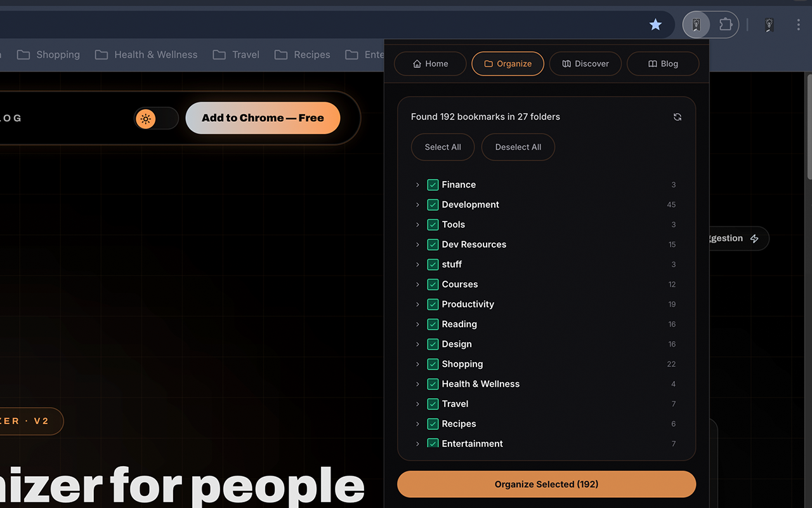Expand the Finance folder chevron
The width and height of the screenshot is (812, 508).
pyautogui.click(x=417, y=185)
